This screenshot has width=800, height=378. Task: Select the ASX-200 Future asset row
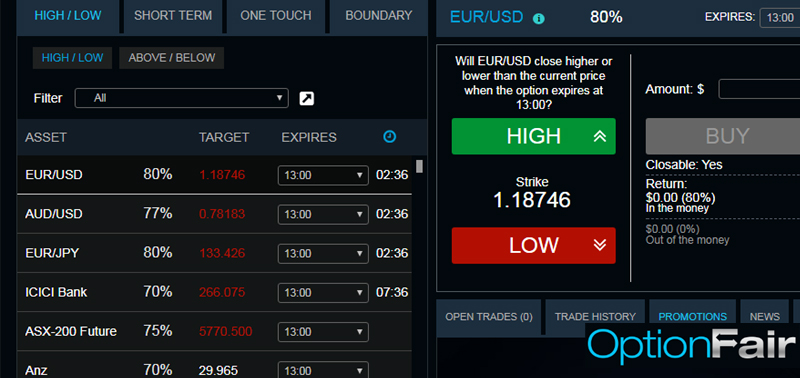pyautogui.click(x=214, y=332)
